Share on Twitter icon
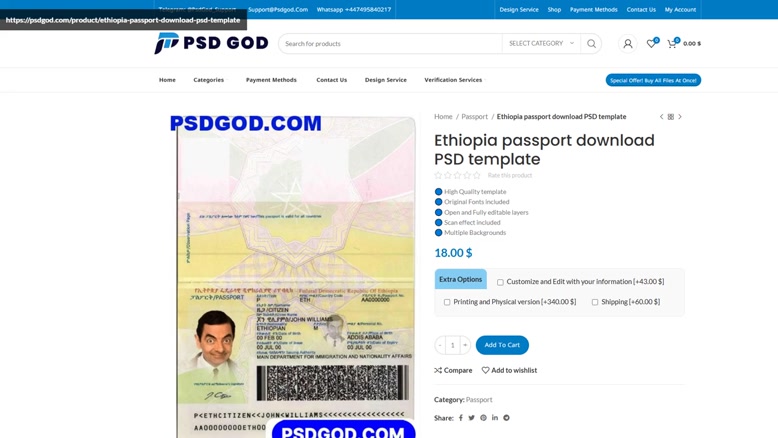Image resolution: width=778 pixels, height=438 pixels. click(471, 418)
